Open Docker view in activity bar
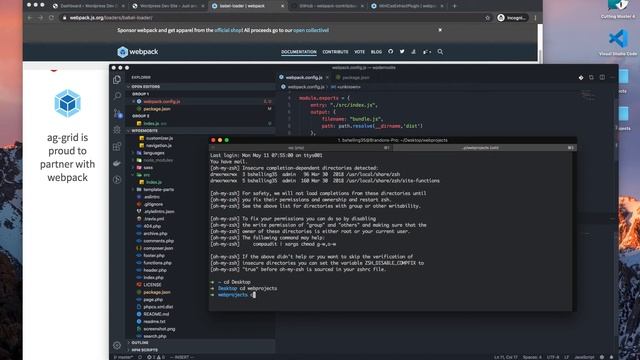The width and height of the screenshot is (640, 360). (x=117, y=163)
